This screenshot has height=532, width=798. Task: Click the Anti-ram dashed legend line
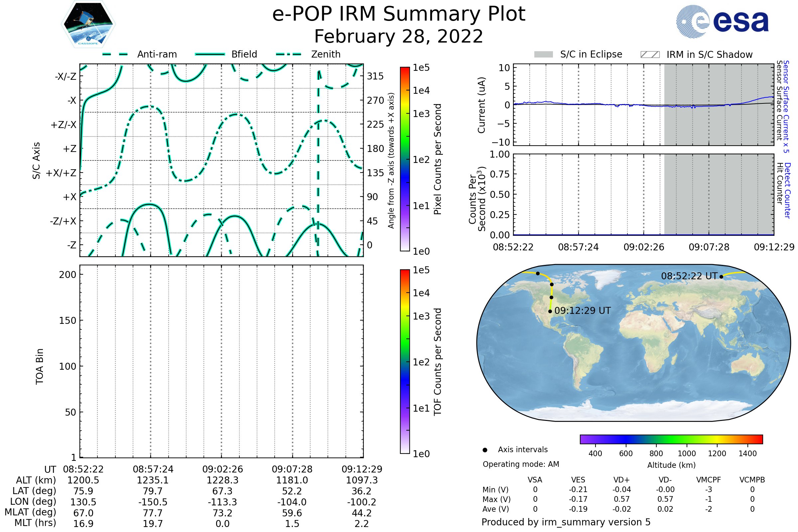pos(115,54)
